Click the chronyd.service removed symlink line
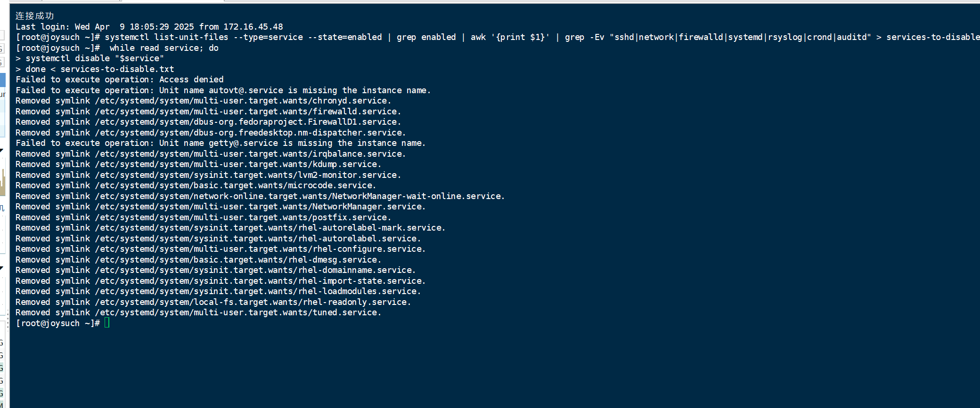 (204, 101)
